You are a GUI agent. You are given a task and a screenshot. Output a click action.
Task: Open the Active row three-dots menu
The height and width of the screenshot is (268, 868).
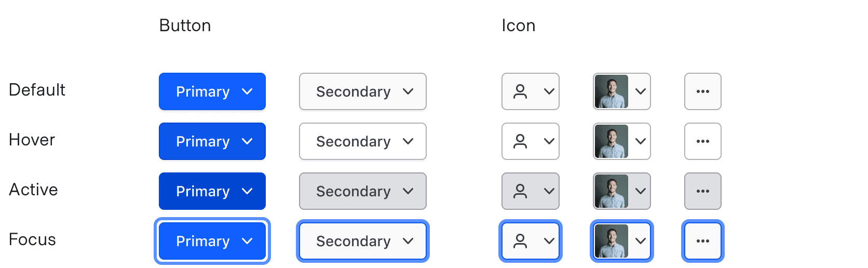click(702, 191)
